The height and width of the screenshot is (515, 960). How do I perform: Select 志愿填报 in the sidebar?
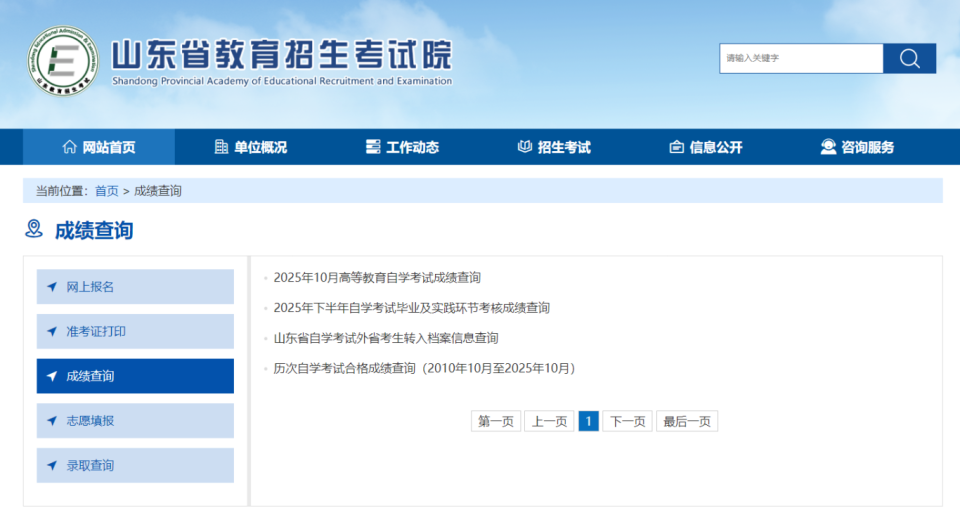pos(135,421)
